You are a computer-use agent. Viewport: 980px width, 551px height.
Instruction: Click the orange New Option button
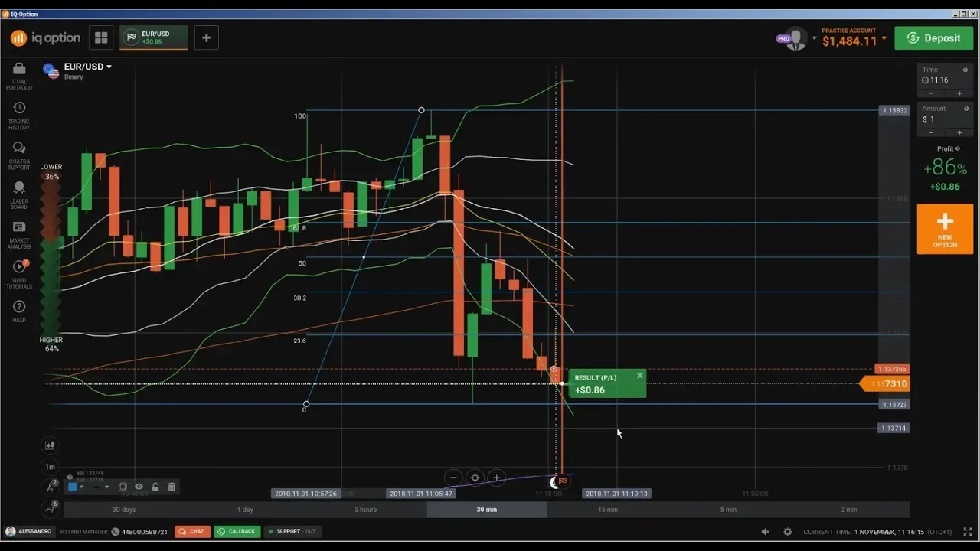945,229
